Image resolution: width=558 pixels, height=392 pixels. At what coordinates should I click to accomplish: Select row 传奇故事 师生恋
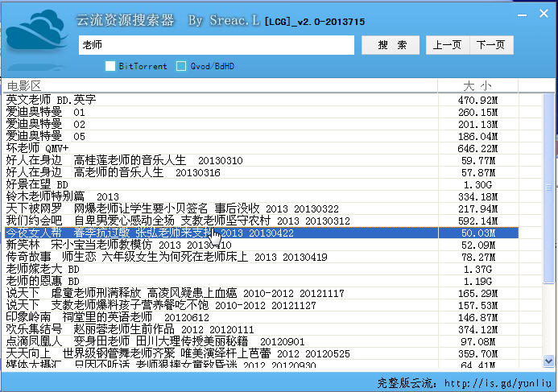click(261, 258)
